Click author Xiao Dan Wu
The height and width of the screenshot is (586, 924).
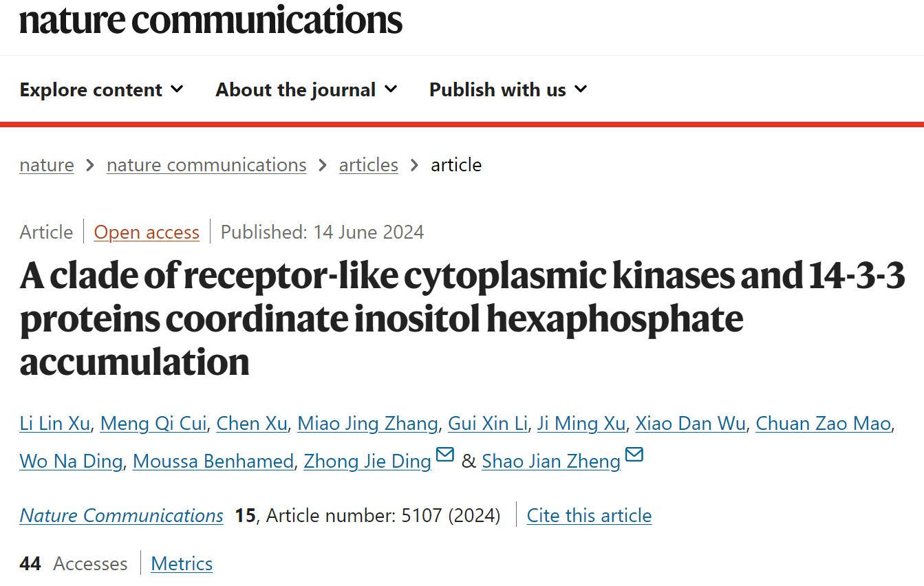click(690, 424)
